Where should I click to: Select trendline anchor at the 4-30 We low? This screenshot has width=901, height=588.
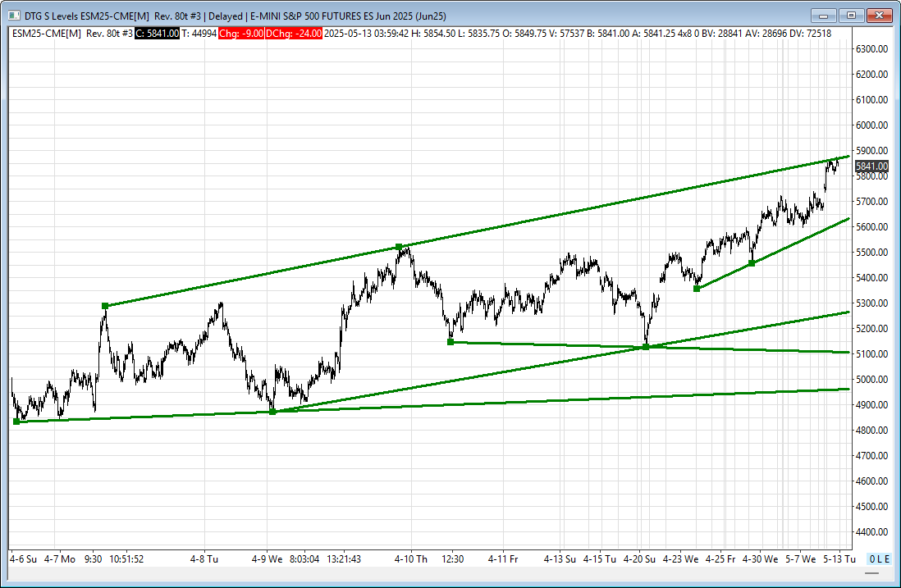point(752,263)
